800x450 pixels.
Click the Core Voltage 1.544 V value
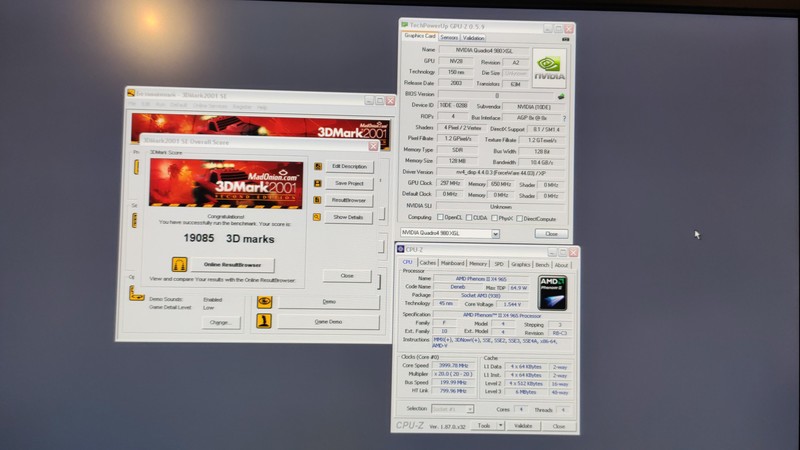(x=512, y=304)
